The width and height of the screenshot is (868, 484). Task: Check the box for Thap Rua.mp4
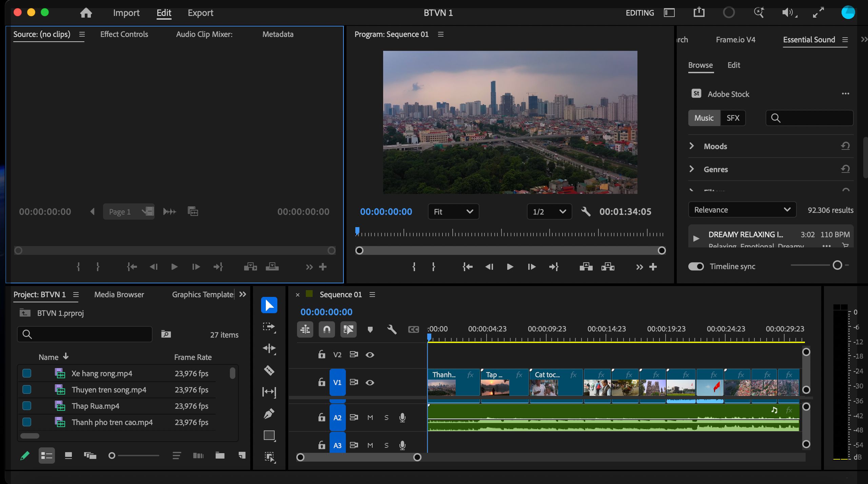pos(27,406)
